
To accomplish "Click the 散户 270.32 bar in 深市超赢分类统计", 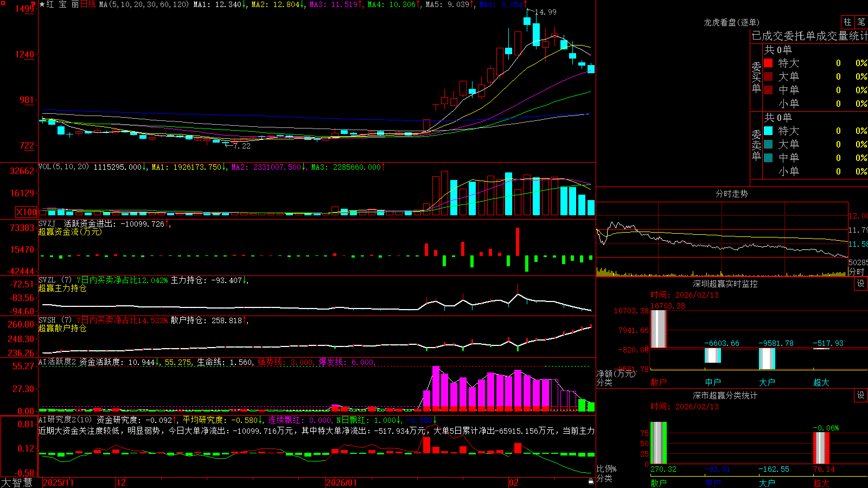I will 658,443.
